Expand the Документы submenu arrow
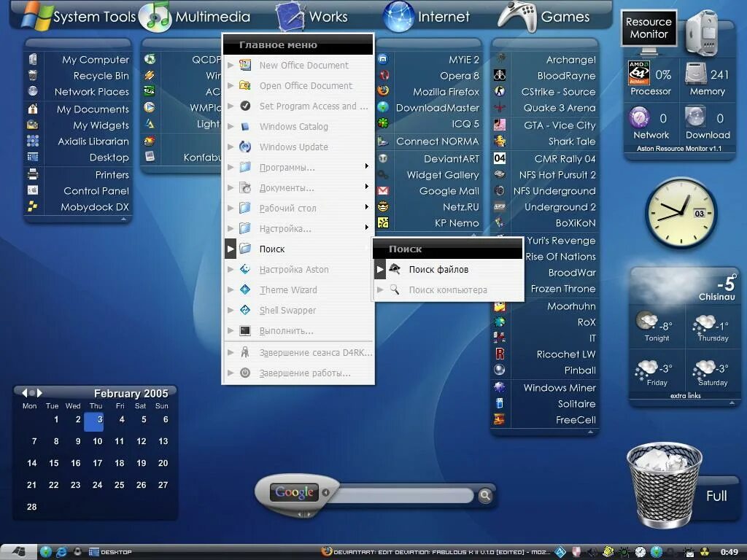The image size is (747, 560). tap(366, 186)
